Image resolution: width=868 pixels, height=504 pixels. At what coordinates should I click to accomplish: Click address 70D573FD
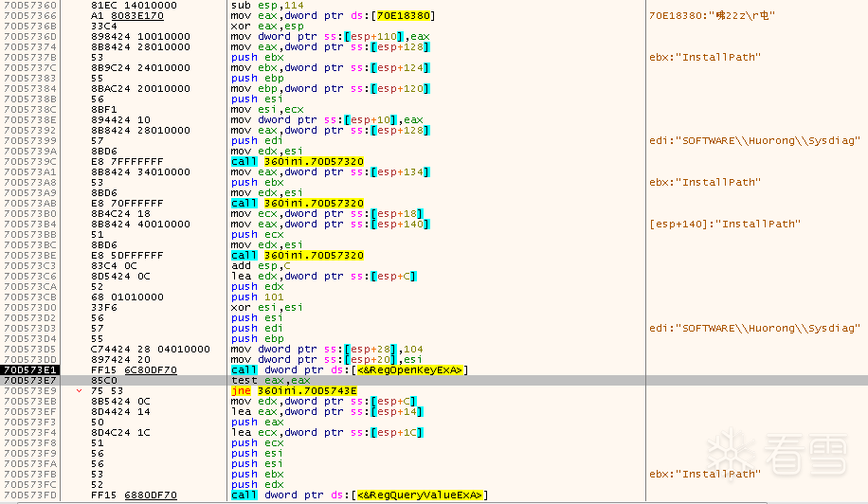pos(30,495)
